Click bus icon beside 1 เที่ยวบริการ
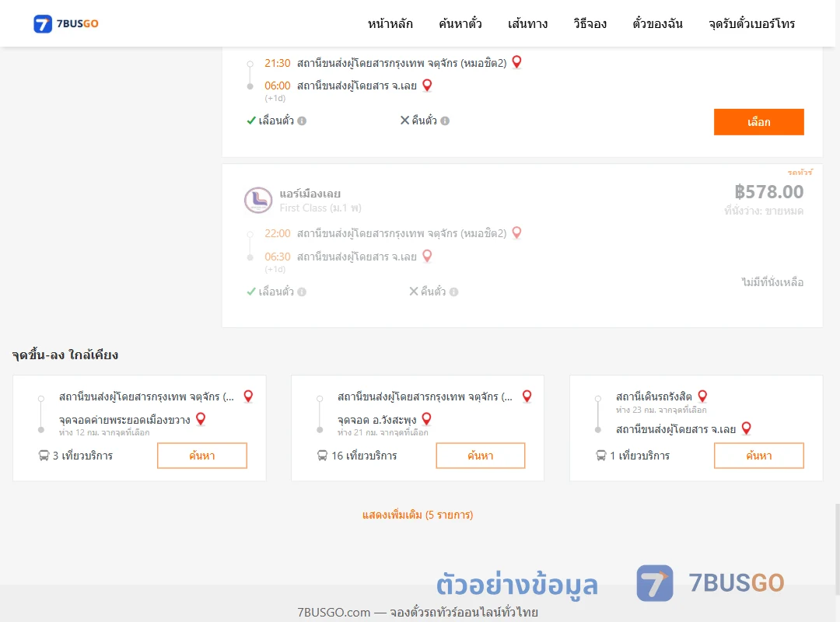The image size is (840, 622). point(601,456)
